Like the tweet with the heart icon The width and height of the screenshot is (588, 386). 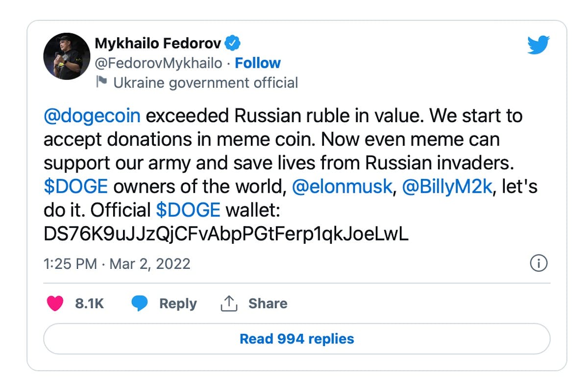[x=55, y=304]
